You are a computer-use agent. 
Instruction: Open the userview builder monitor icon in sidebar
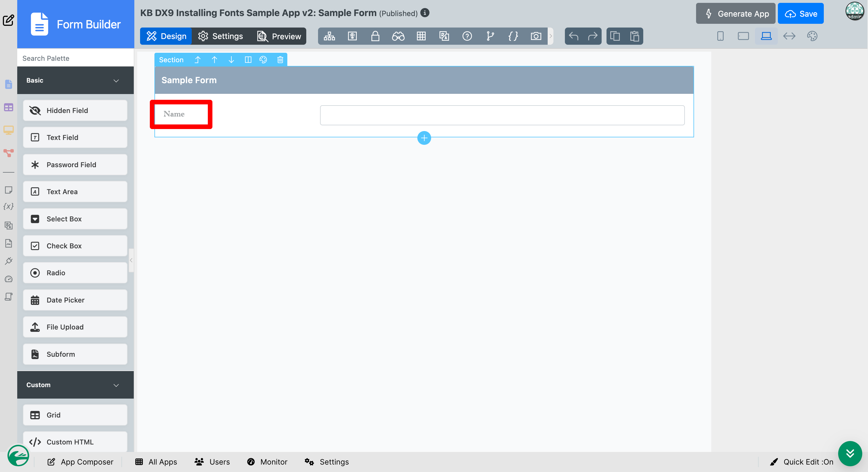(8, 130)
